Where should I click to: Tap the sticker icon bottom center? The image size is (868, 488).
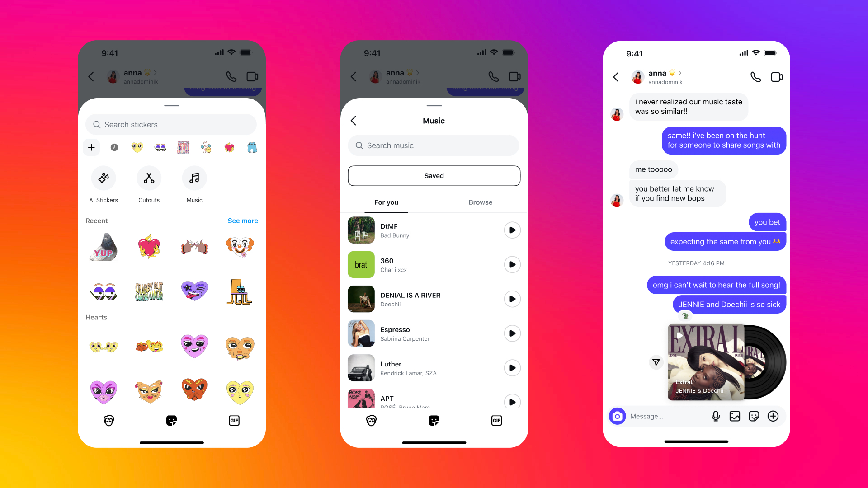click(x=172, y=420)
